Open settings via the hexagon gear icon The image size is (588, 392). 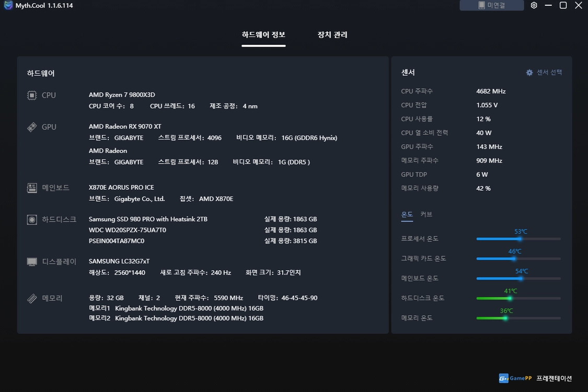(534, 5)
